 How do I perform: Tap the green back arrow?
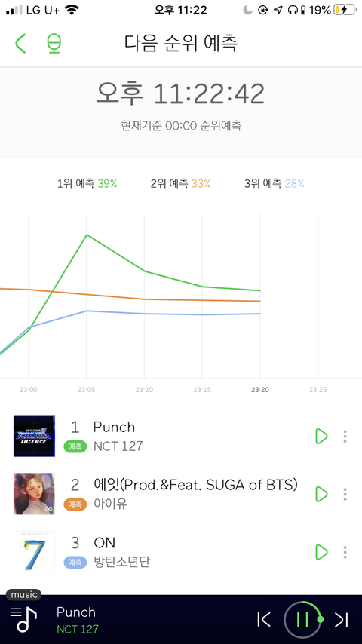coord(20,43)
